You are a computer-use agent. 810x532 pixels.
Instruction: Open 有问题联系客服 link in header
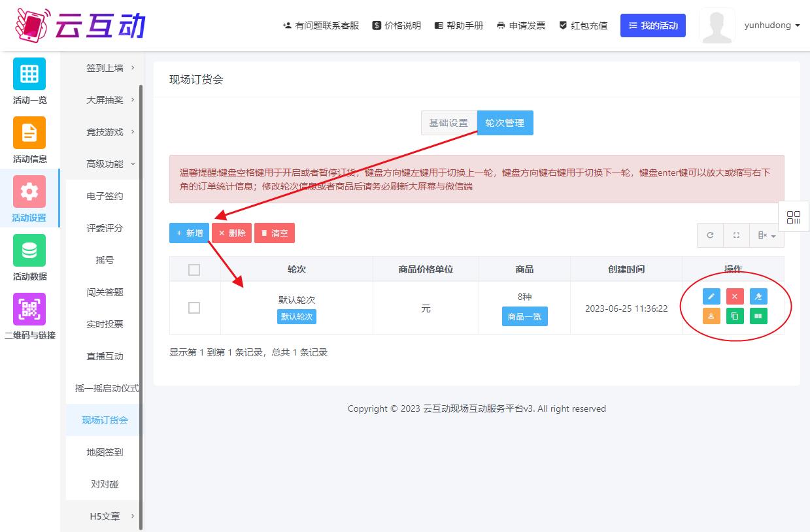point(321,25)
